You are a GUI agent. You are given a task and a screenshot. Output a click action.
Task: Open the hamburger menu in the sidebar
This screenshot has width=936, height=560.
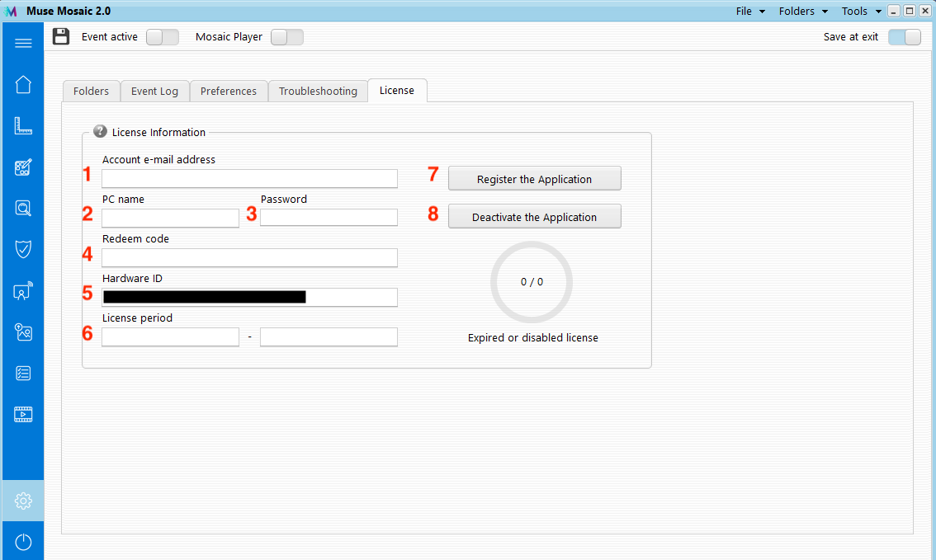23,43
